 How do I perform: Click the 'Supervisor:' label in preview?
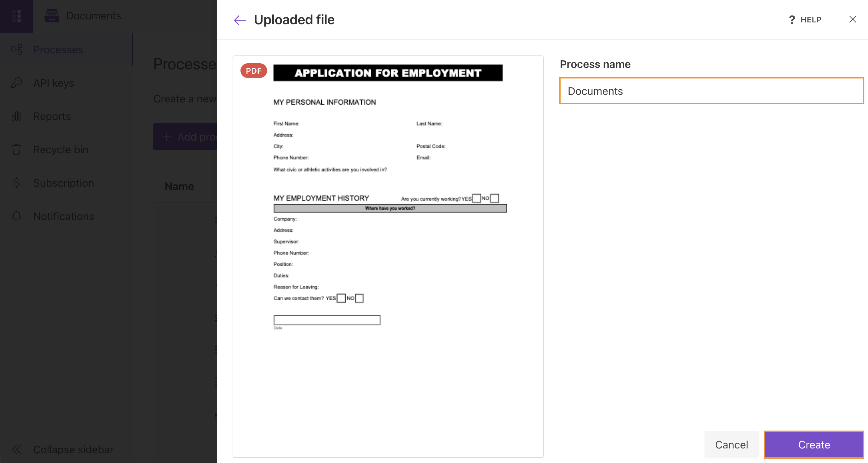click(286, 242)
